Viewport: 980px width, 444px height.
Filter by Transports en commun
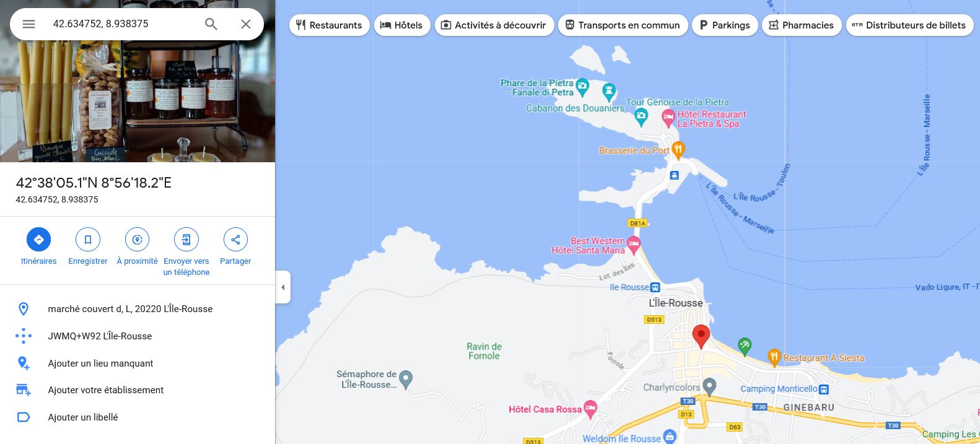[x=623, y=25]
